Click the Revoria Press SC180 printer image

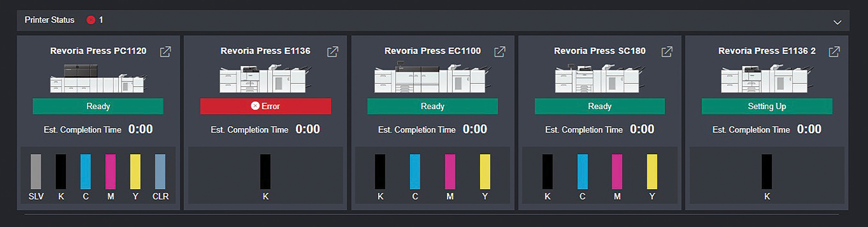click(x=600, y=79)
